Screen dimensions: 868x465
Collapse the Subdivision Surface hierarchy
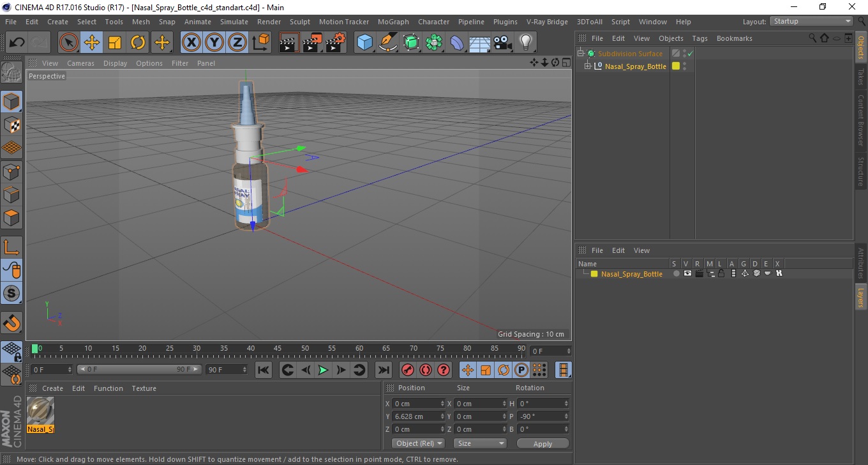click(580, 54)
